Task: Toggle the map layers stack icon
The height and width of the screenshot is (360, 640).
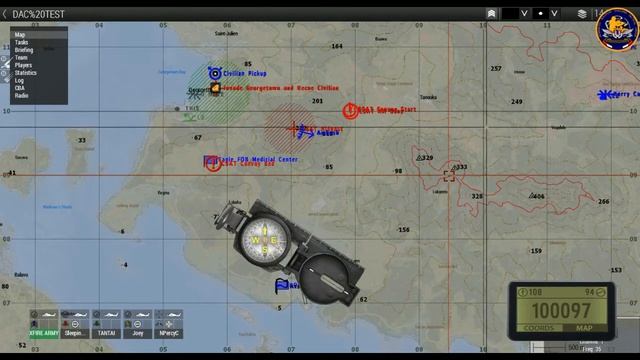Action: pyautogui.click(x=582, y=14)
